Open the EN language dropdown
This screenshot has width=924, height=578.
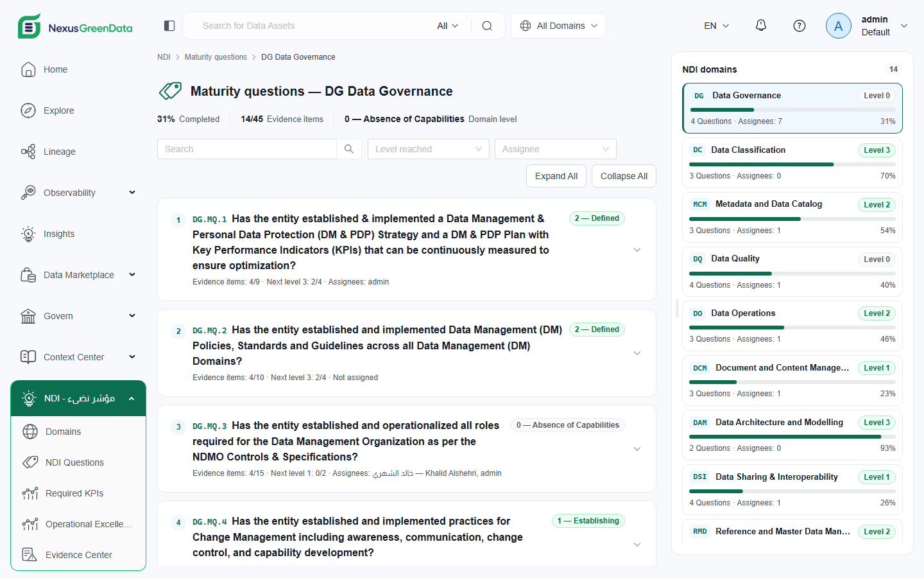[x=716, y=26]
